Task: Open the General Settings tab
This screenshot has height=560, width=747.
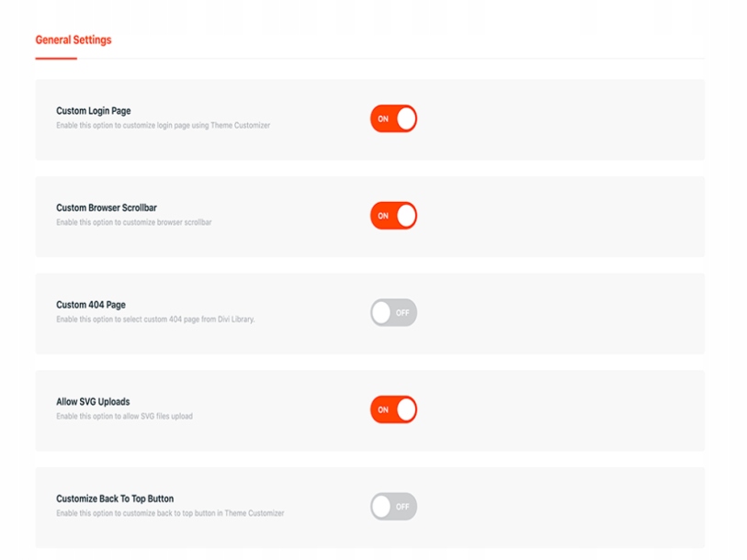Action: click(74, 40)
